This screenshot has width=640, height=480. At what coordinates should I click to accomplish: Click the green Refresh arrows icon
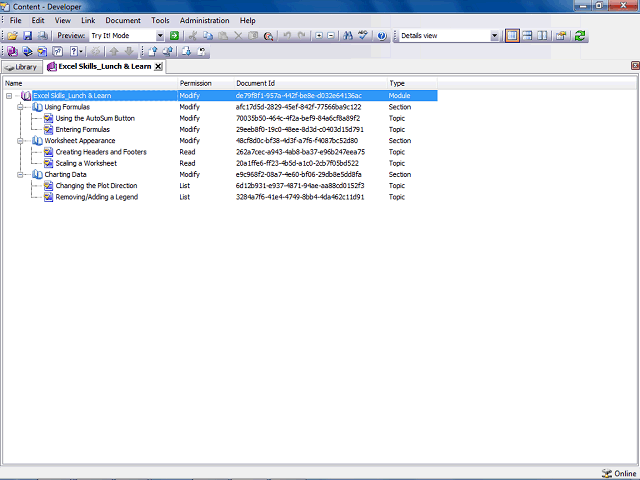pos(580,36)
